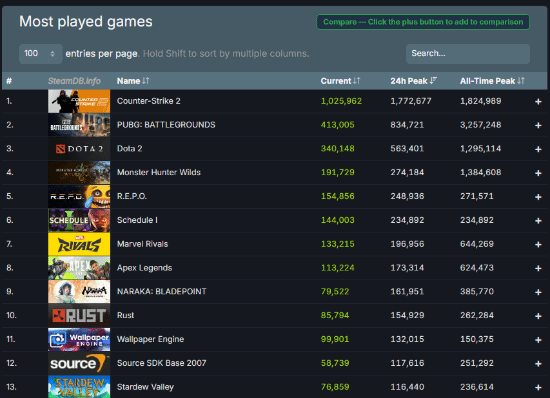Click the Compare button banner
550x398 pixels.
click(423, 22)
